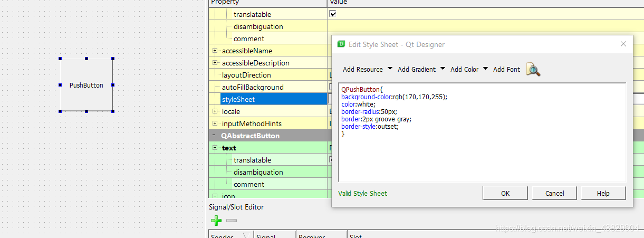Image resolution: width=644 pixels, height=238 pixels.
Task: Expand the locale property
Action: coord(215,111)
